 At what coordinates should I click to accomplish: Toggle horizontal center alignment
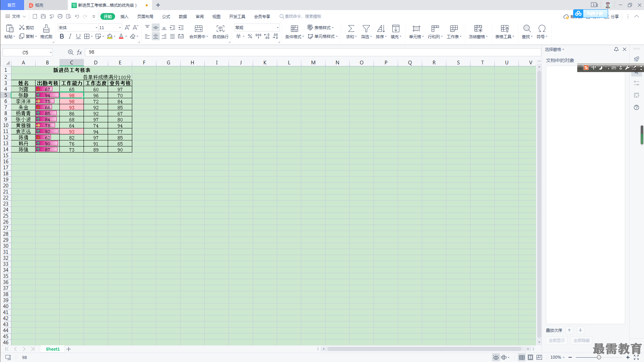tap(156, 36)
